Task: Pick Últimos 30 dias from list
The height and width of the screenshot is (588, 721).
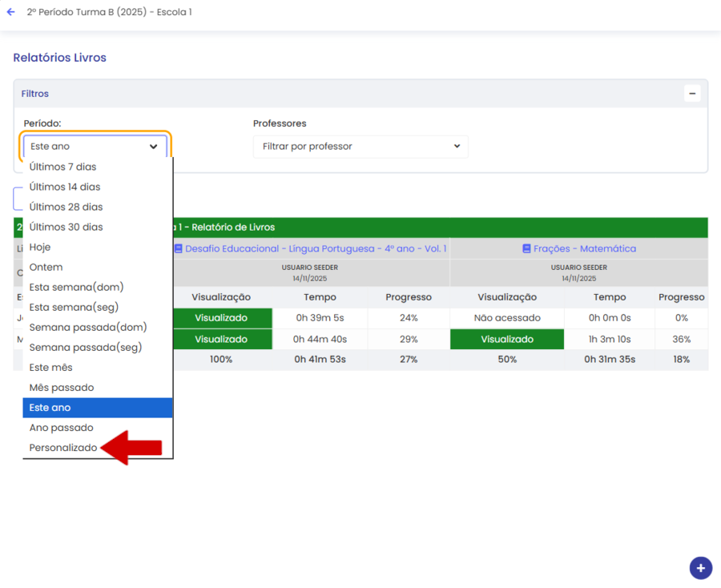Action: [x=66, y=227]
